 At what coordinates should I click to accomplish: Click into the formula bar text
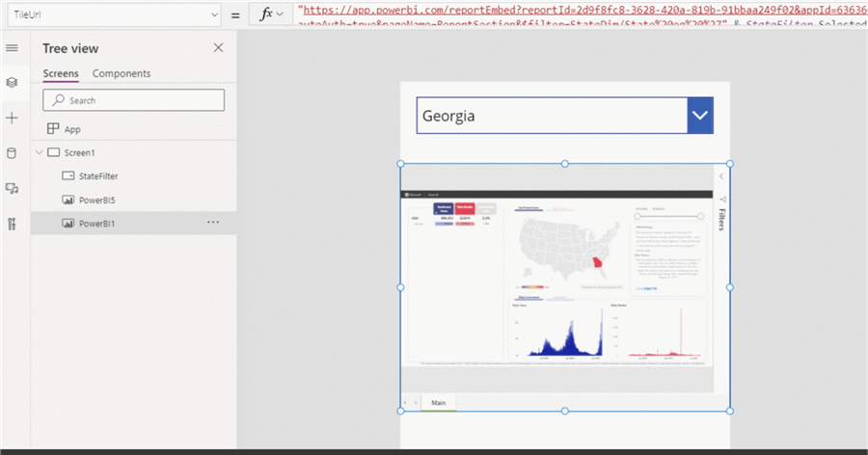[582, 15]
